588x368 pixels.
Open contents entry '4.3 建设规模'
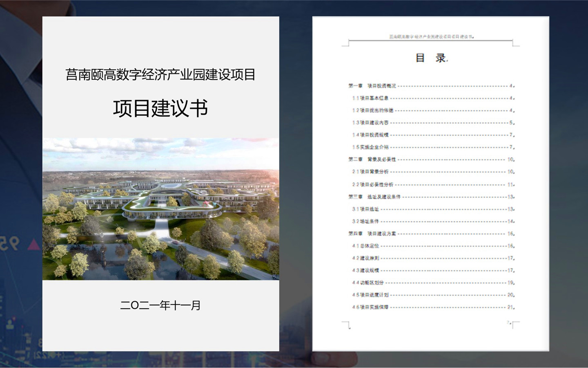(433, 270)
